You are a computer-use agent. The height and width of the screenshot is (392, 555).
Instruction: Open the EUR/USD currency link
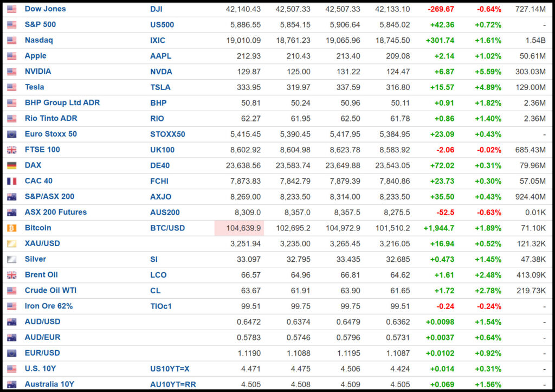pyautogui.click(x=42, y=353)
